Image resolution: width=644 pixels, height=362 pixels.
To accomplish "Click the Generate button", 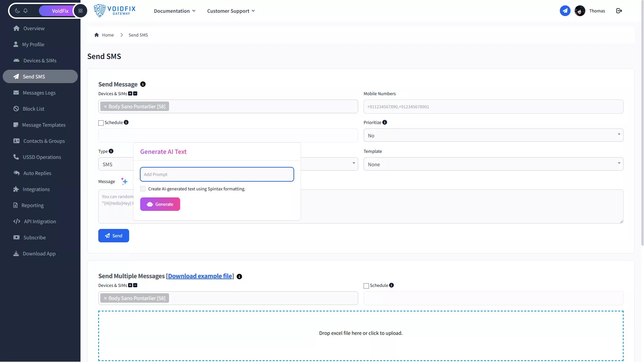I will 160,204.
